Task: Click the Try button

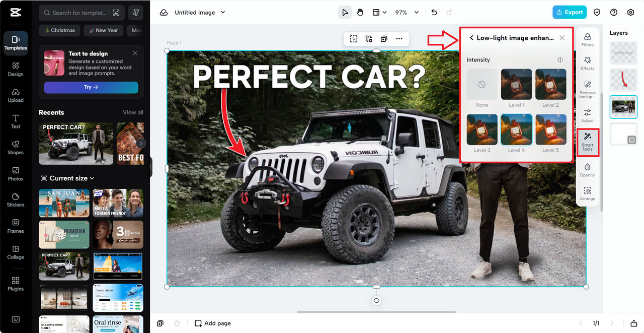Action: coord(91,87)
